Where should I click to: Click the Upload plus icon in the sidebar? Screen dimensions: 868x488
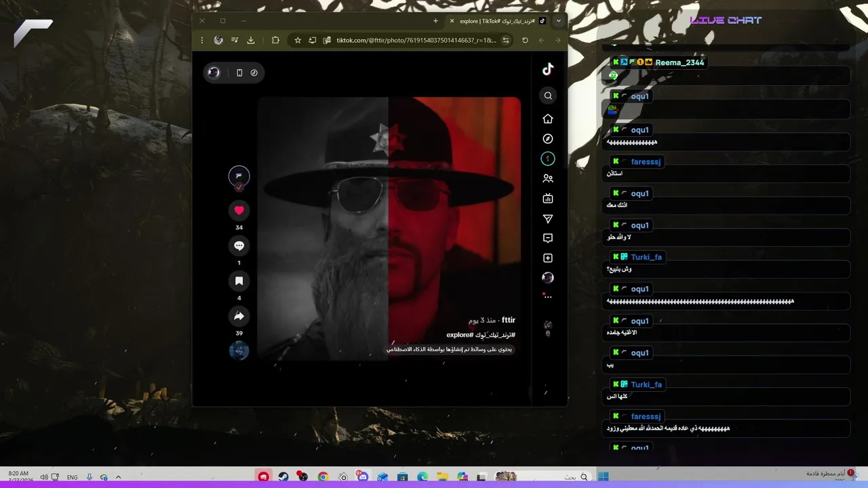(548, 258)
